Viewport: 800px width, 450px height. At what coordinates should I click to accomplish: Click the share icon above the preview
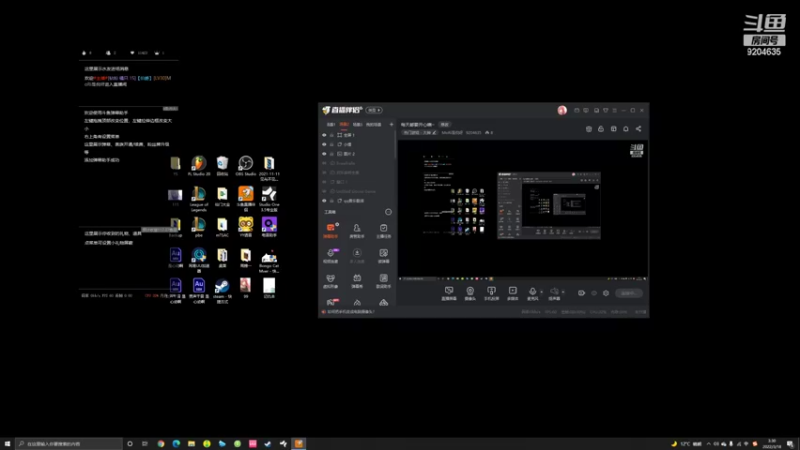click(x=638, y=129)
